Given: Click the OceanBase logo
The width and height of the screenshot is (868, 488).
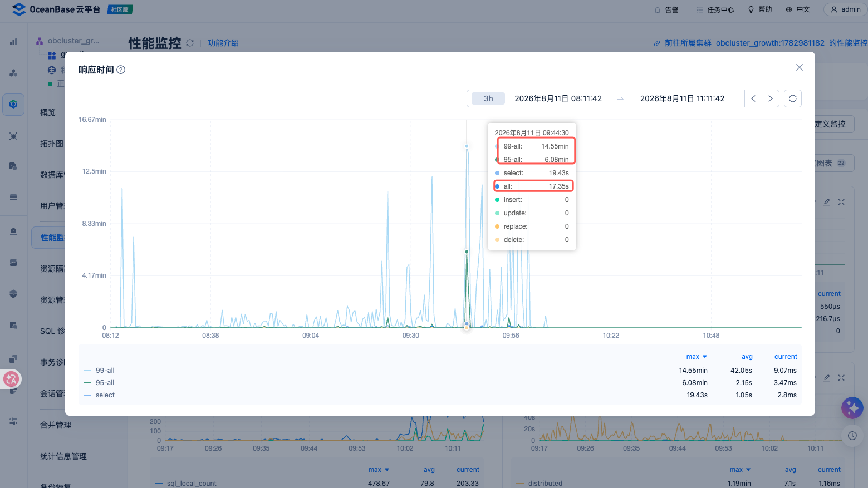Looking at the screenshot, I should [56, 9].
